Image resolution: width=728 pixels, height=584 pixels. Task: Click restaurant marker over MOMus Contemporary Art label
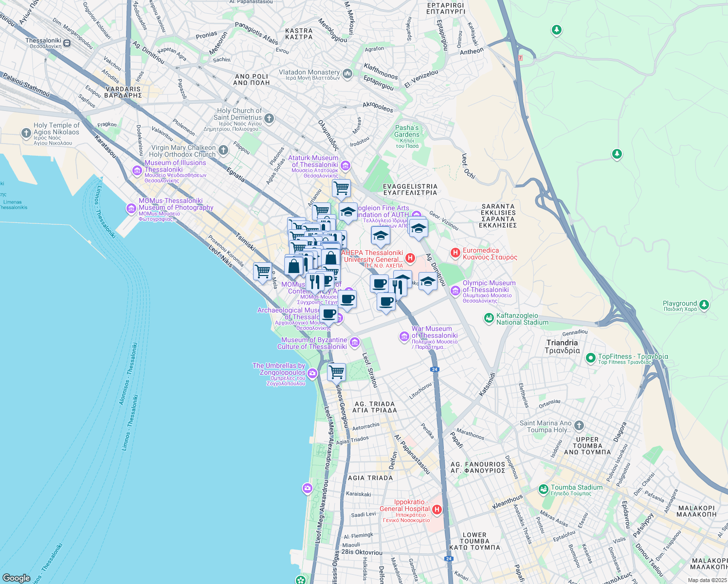(315, 282)
